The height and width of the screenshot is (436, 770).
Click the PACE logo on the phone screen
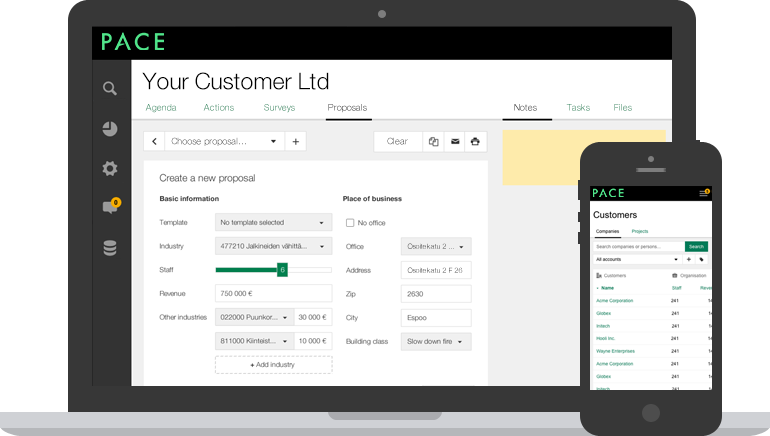click(x=608, y=193)
